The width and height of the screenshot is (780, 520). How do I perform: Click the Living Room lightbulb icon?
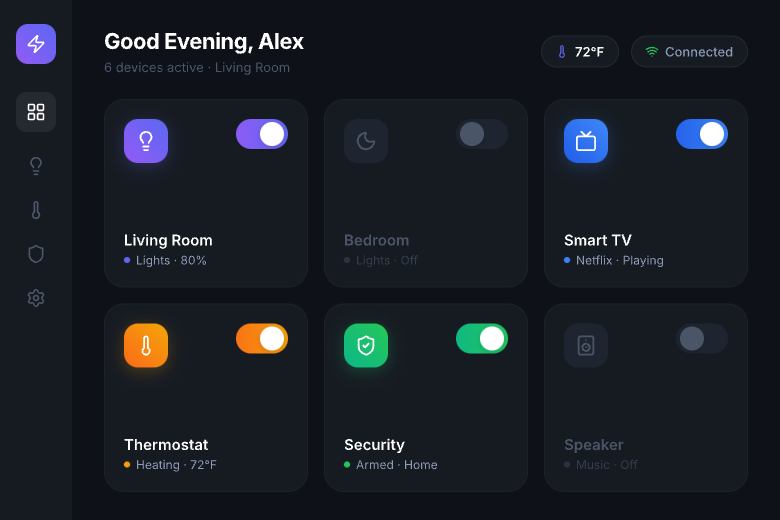point(146,141)
